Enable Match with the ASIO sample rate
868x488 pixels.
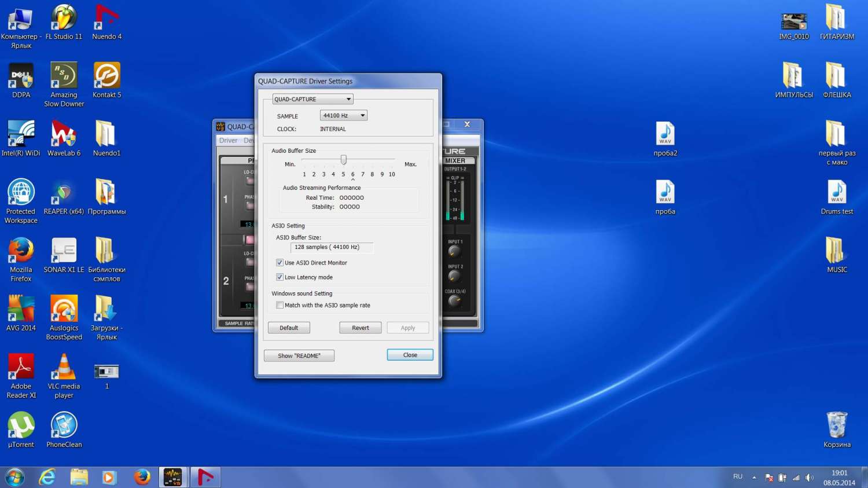[x=280, y=305]
